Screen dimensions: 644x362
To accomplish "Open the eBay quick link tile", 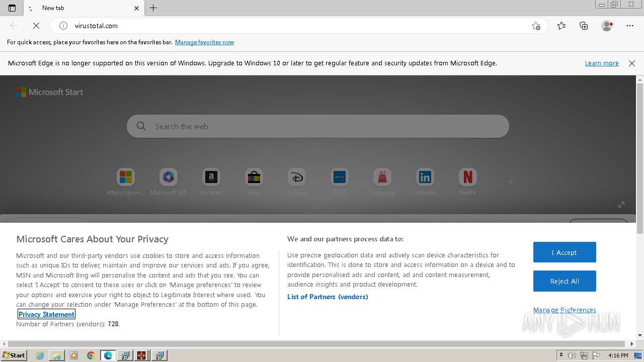I will click(254, 182).
